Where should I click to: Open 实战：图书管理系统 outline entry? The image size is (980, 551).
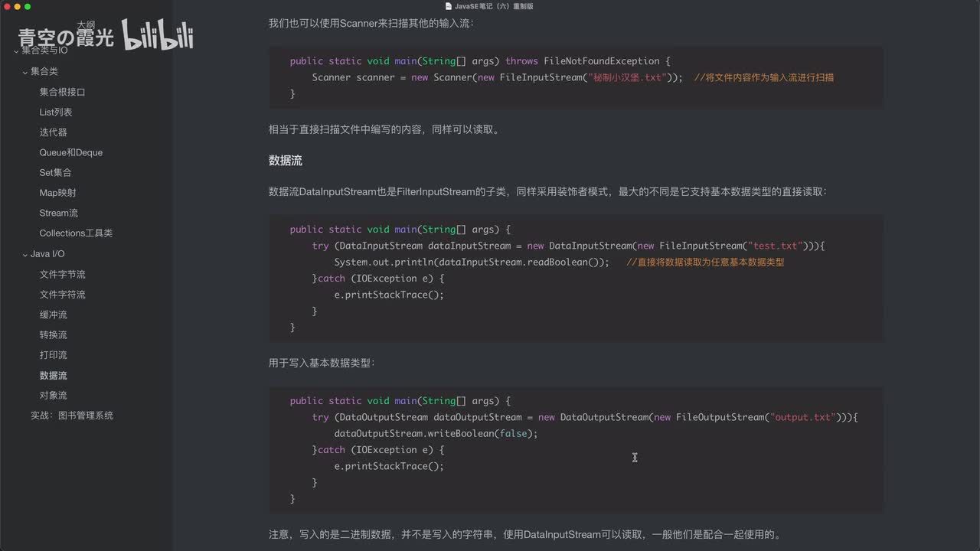click(x=72, y=416)
